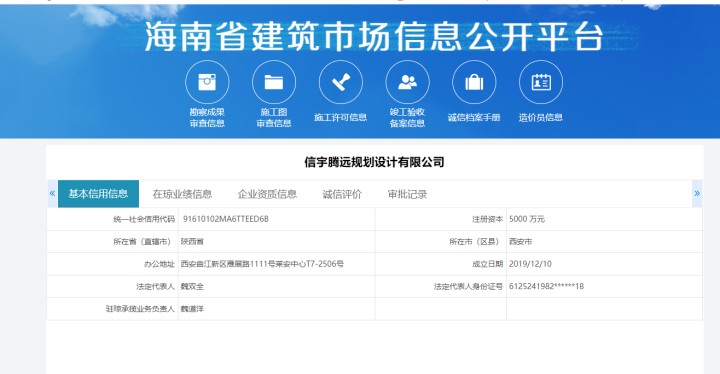Image resolution: width=720 pixels, height=374 pixels.
Task: Open the 勘察成果审查信息 camera icon
Action: [x=207, y=82]
